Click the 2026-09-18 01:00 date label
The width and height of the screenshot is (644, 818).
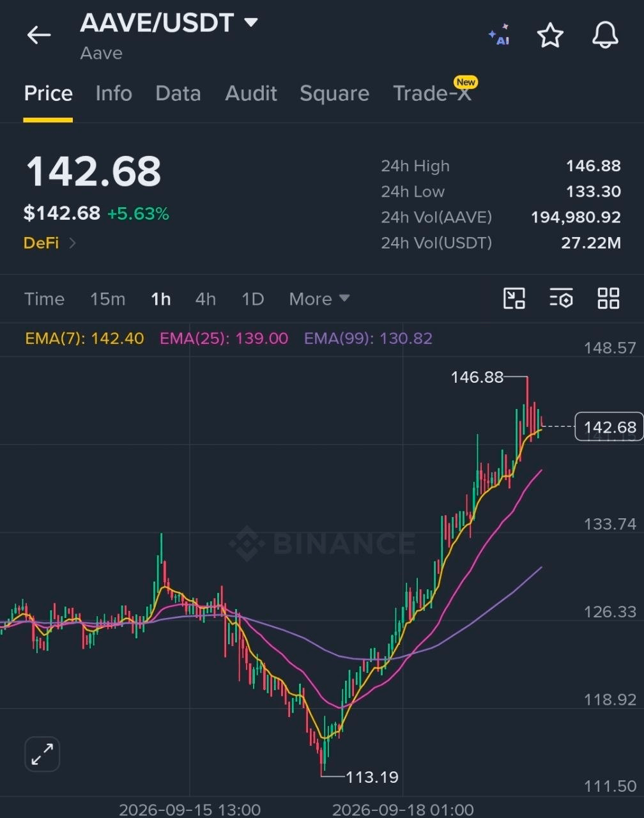[x=403, y=810]
